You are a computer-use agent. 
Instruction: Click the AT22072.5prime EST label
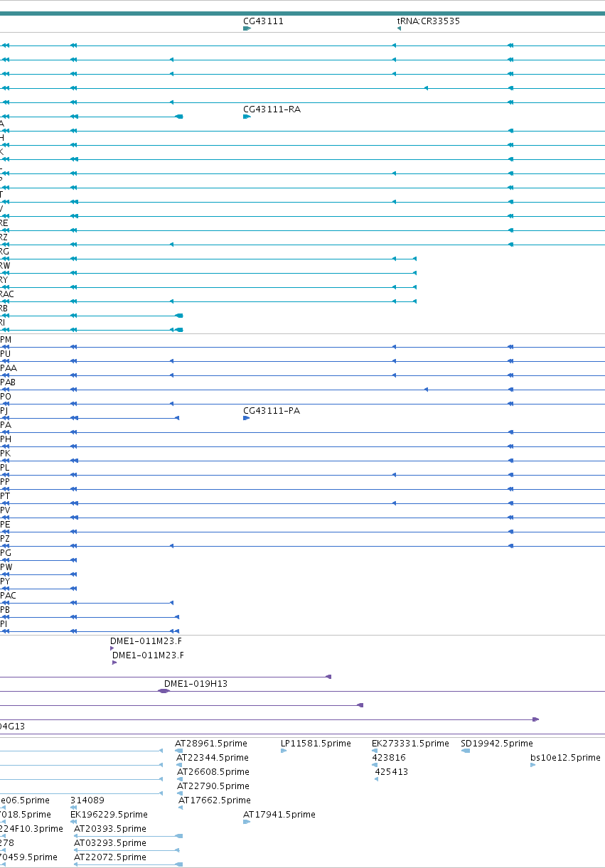pyautogui.click(x=110, y=857)
